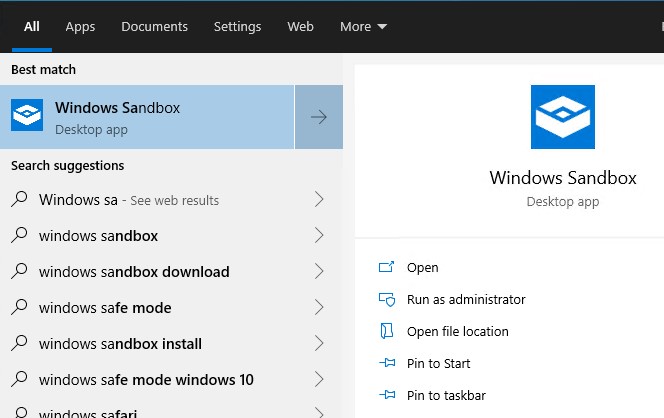This screenshot has width=664, height=418.
Task: Click magnifier icon beside 'windows sandbox' suggestion
Action: pyautogui.click(x=19, y=235)
